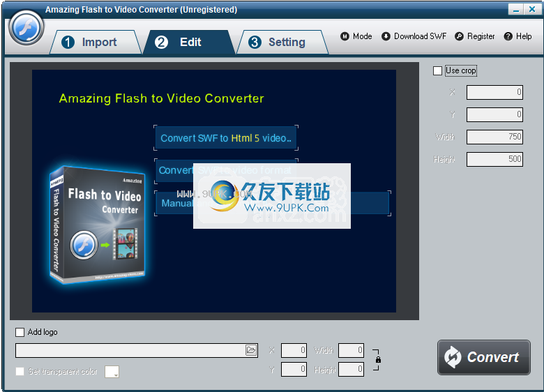Open the Register dialog

tap(475, 36)
